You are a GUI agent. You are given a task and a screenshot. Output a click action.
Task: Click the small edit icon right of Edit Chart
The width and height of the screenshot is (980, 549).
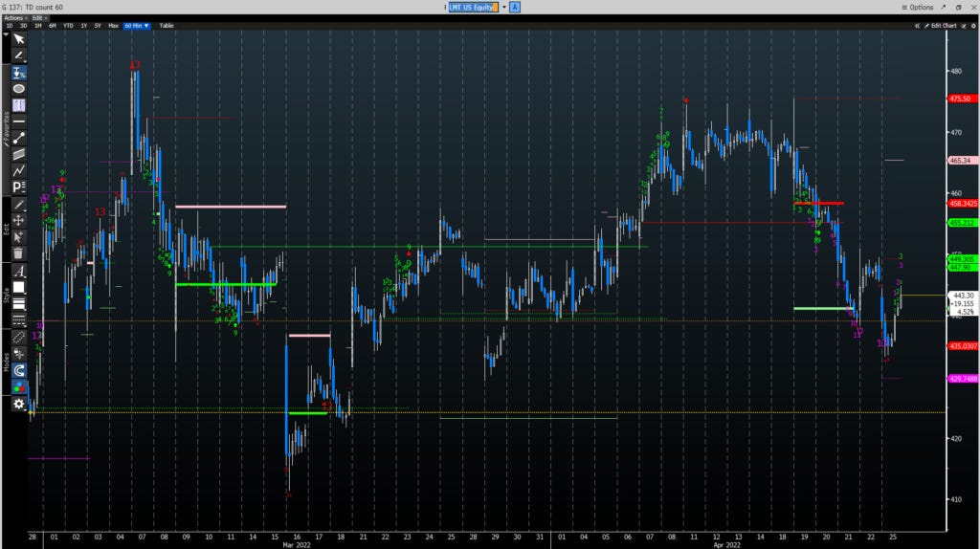point(964,26)
